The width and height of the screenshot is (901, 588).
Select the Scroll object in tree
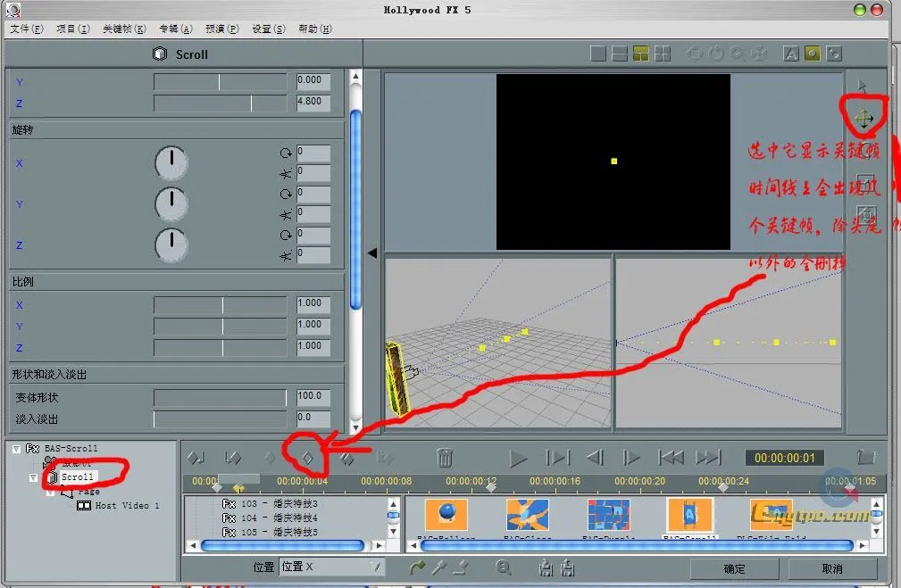78,477
